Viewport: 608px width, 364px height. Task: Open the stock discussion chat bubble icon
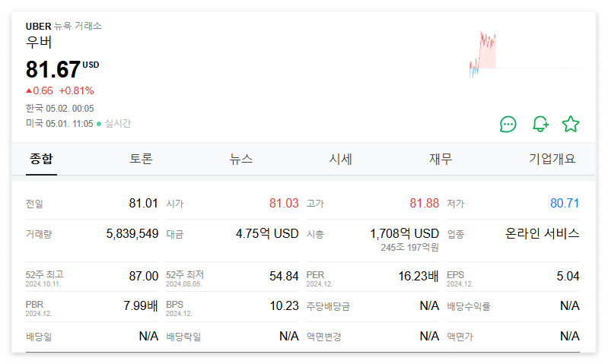tap(508, 125)
